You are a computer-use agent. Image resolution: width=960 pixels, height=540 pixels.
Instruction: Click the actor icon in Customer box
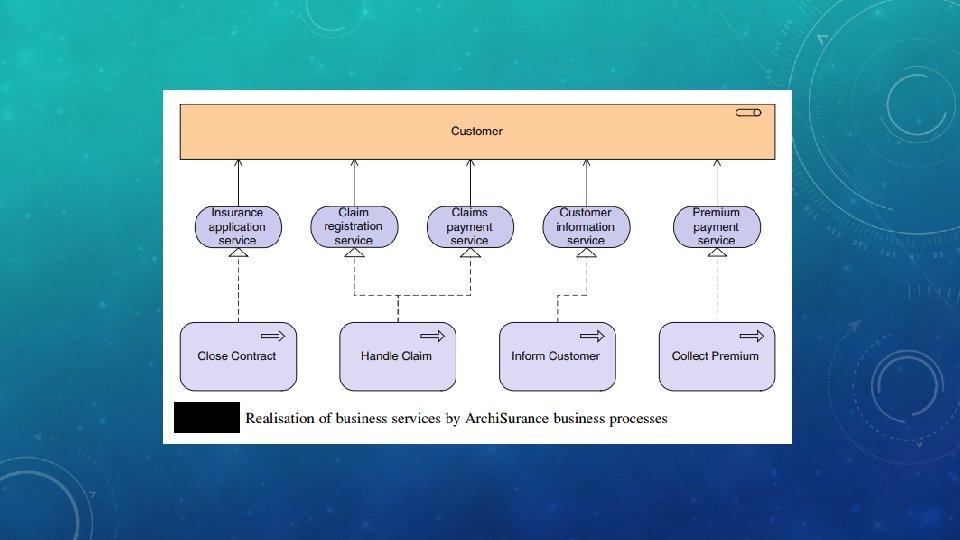748,113
